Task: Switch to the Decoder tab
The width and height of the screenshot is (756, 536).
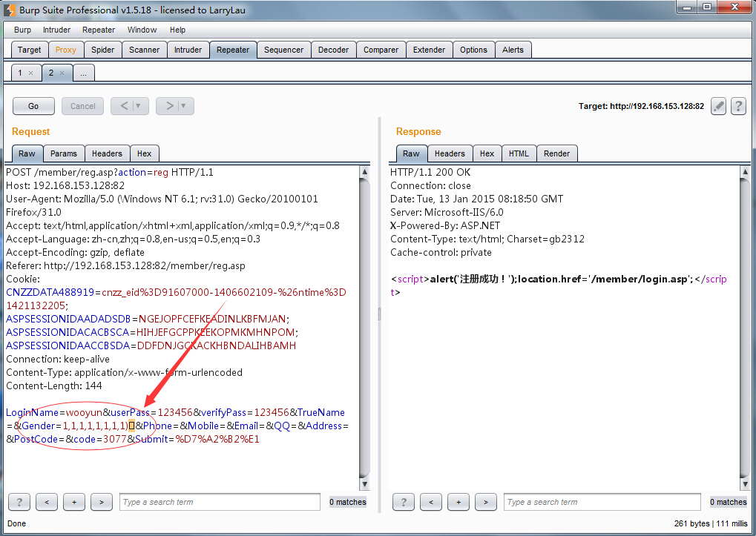Action: [333, 50]
